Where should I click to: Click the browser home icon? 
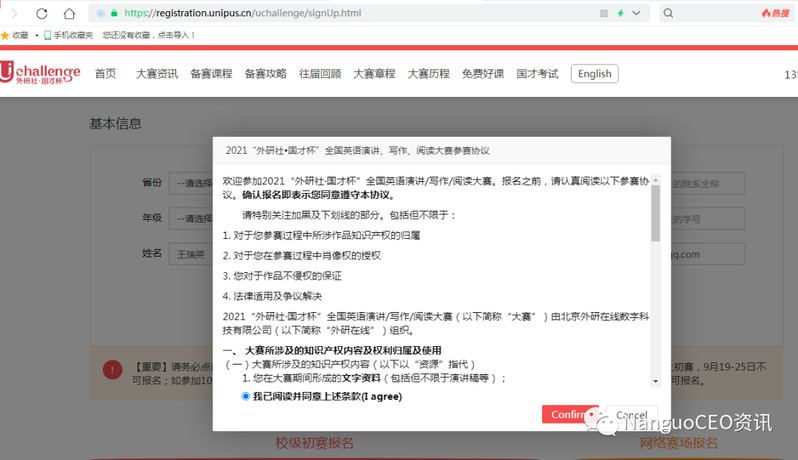[69, 14]
